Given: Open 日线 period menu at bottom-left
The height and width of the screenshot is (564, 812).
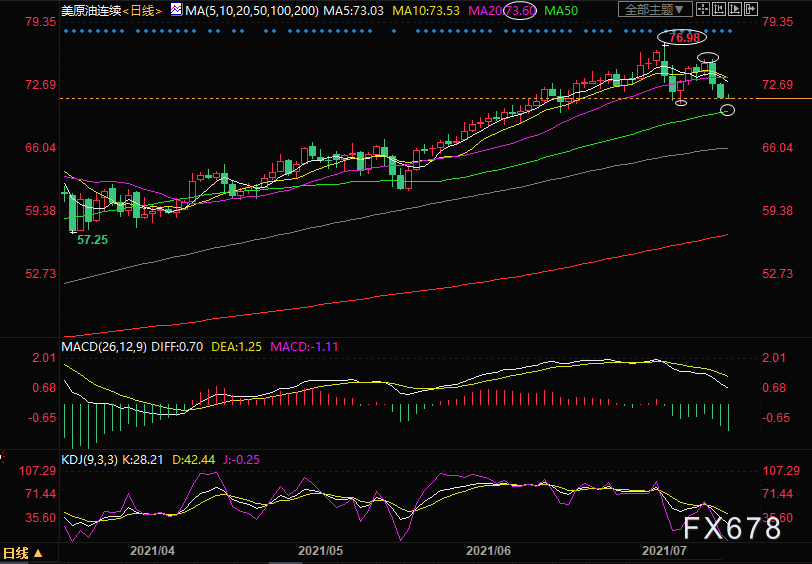Looking at the screenshot, I should [x=22, y=553].
